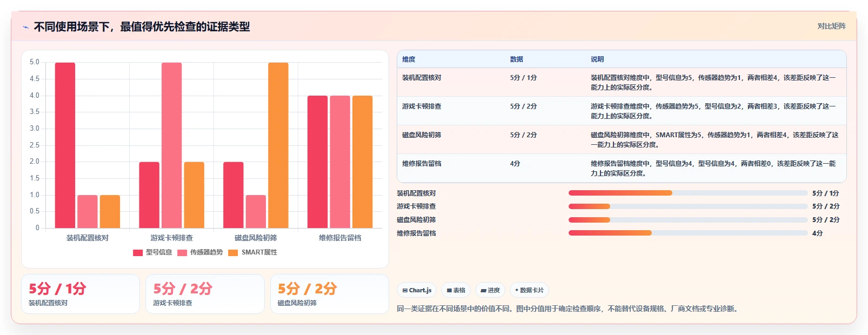Toggle the 传感器趋势 legend entry
This screenshot has height=335, width=868.
tap(200, 252)
